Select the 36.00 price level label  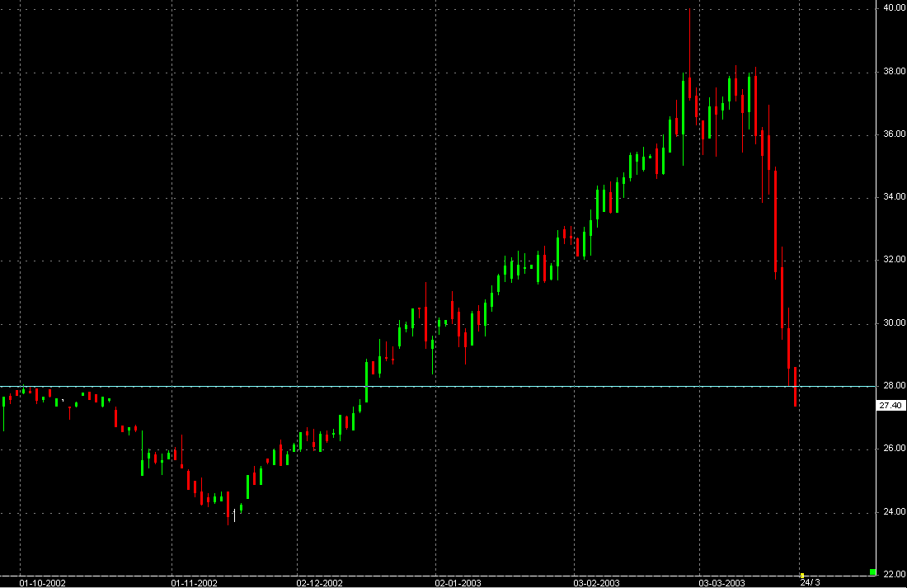tap(894, 134)
